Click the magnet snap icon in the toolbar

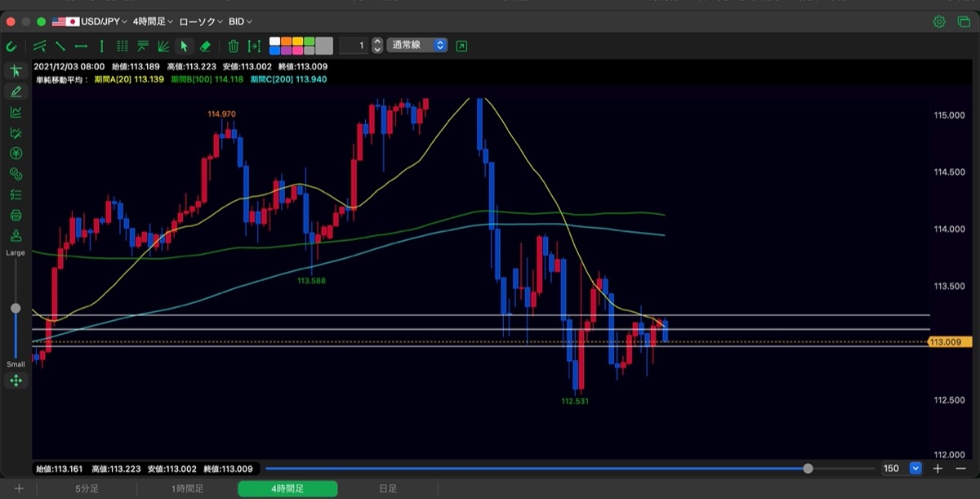coord(11,46)
